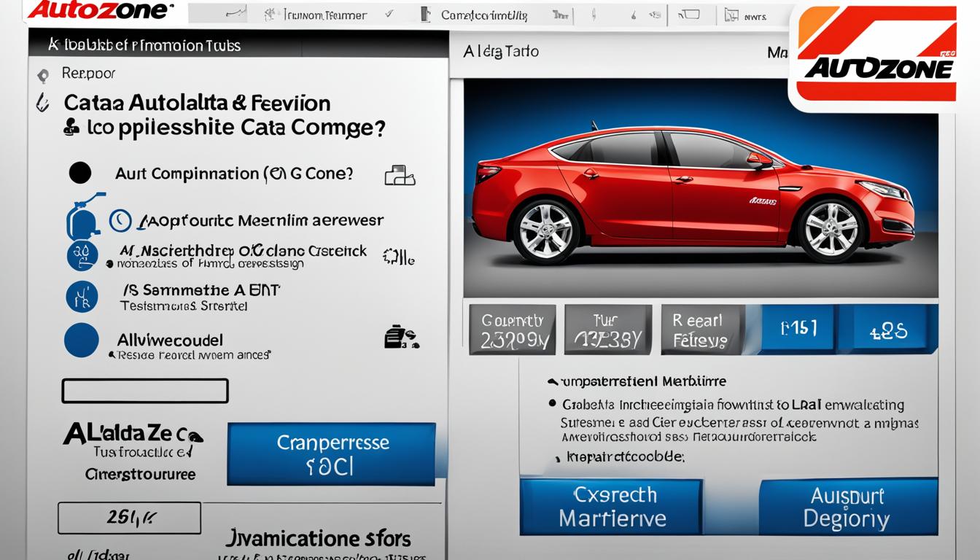Viewport: 980px width, 560px height.
Task: Select the black radio circle for 'Aurt Compinnation'
Action: pos(80,173)
